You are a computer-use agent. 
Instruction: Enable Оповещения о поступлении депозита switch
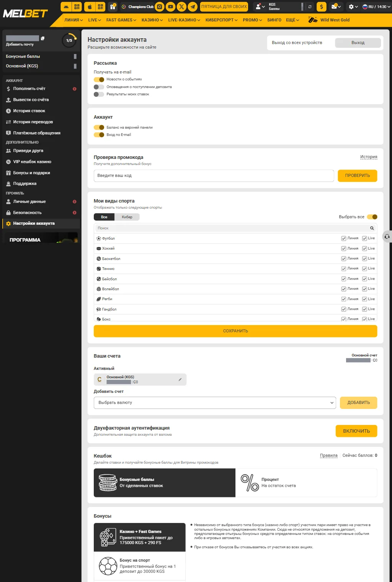coord(99,87)
